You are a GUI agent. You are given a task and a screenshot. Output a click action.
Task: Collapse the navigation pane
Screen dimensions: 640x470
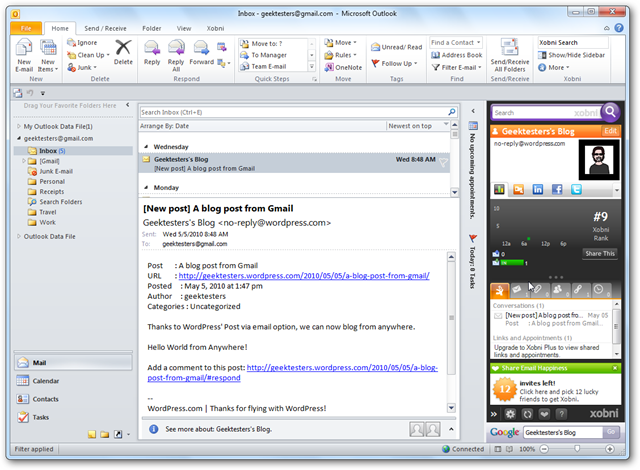pyautogui.click(x=128, y=105)
